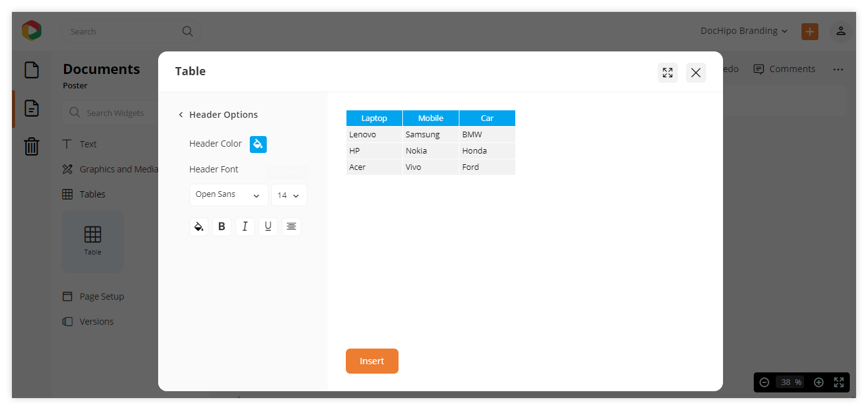Open the Header Color fill picker
868x410 pixels.
click(x=258, y=144)
